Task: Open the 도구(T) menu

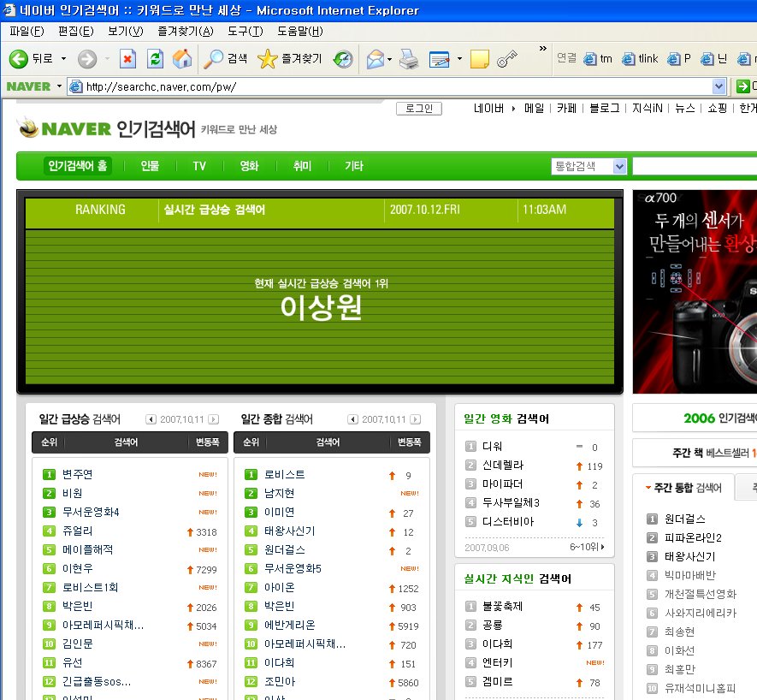Action: tap(245, 32)
